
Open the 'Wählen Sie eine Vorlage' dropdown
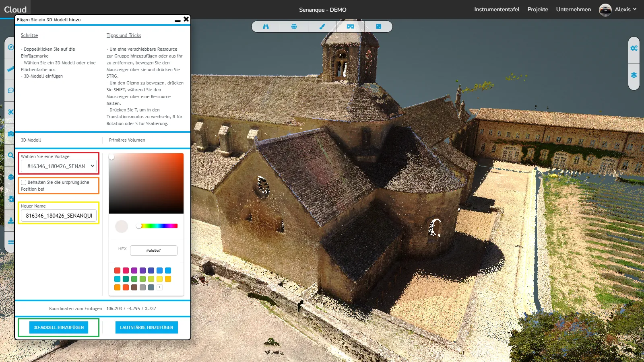[x=59, y=166]
